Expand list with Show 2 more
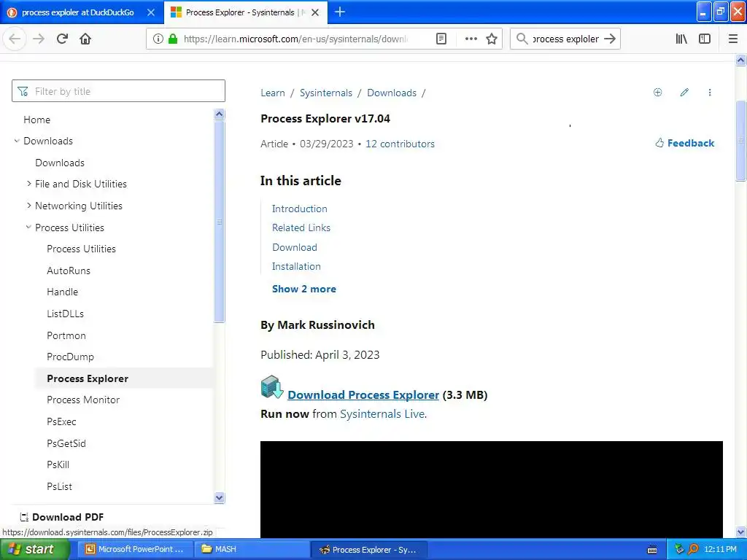The height and width of the screenshot is (560, 747). tap(304, 289)
